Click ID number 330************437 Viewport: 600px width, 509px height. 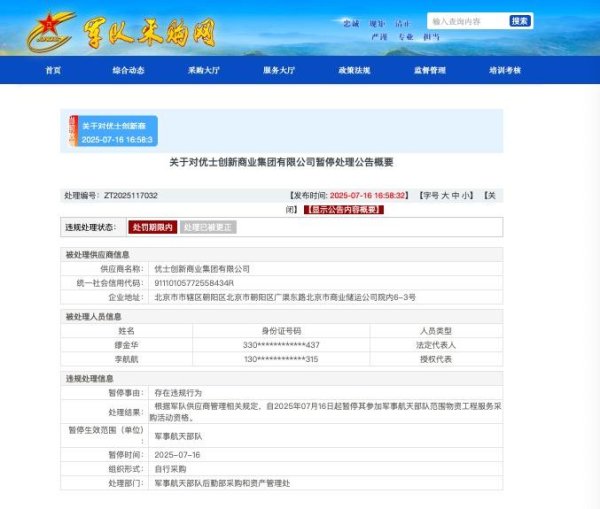click(281, 345)
